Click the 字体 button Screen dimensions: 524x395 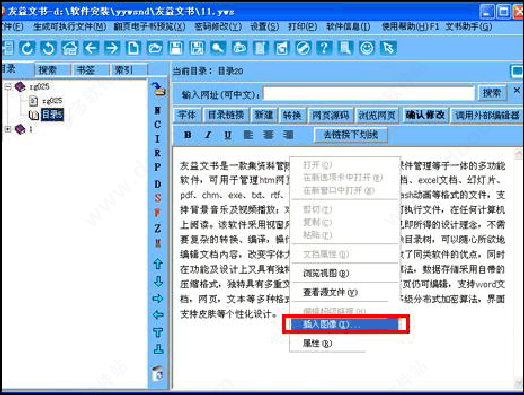pyautogui.click(x=187, y=116)
